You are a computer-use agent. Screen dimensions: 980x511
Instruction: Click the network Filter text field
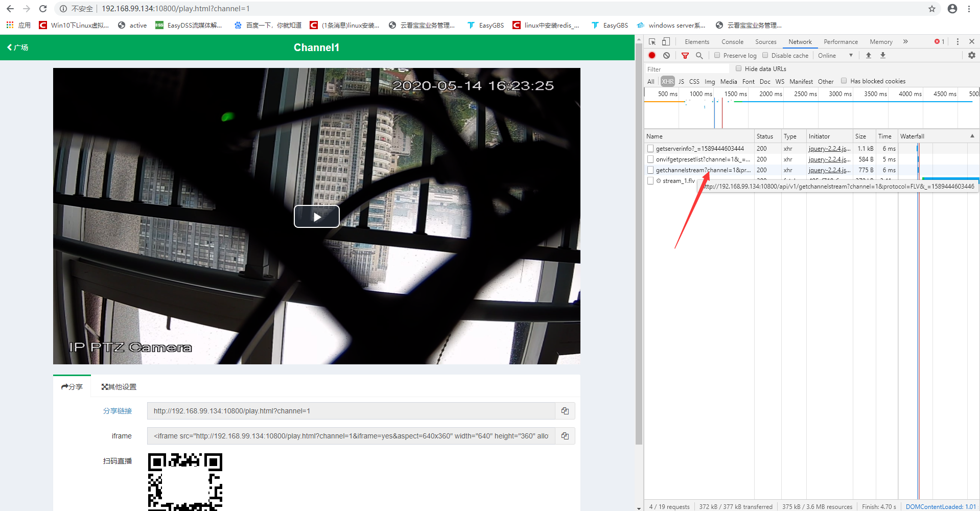tap(687, 69)
